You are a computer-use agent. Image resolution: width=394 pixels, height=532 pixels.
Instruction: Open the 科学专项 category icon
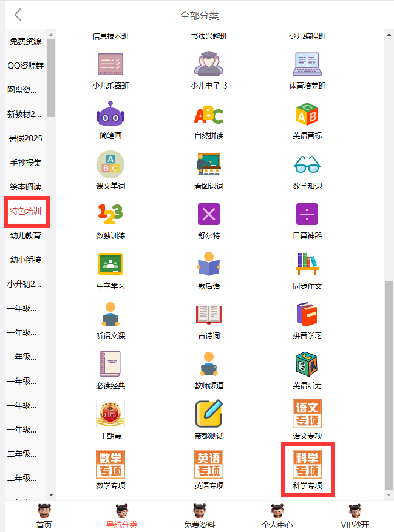(307, 464)
